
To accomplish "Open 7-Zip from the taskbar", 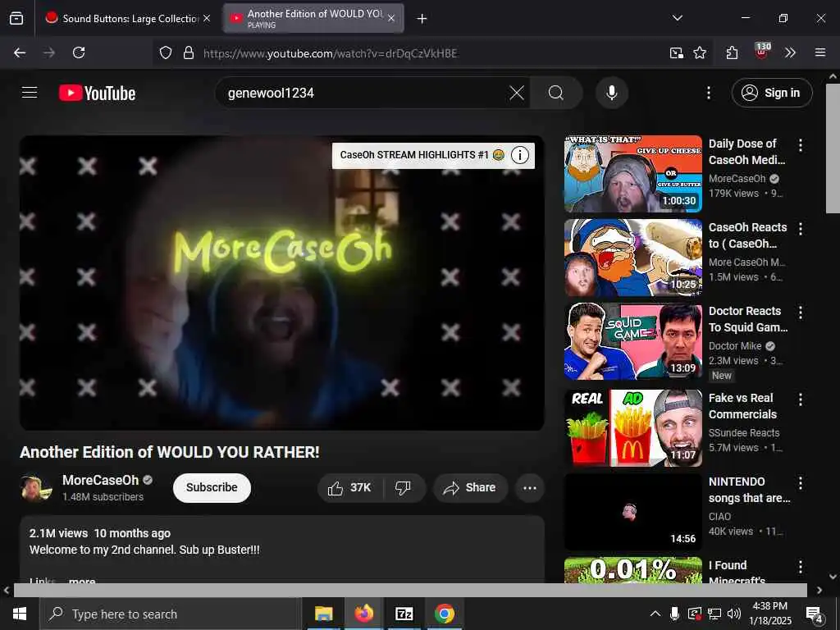I will (404, 614).
